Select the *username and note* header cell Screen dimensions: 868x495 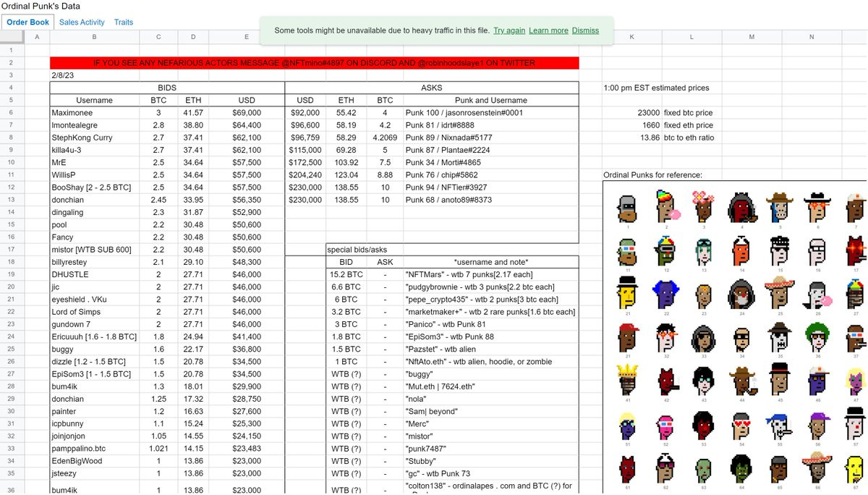click(x=491, y=262)
